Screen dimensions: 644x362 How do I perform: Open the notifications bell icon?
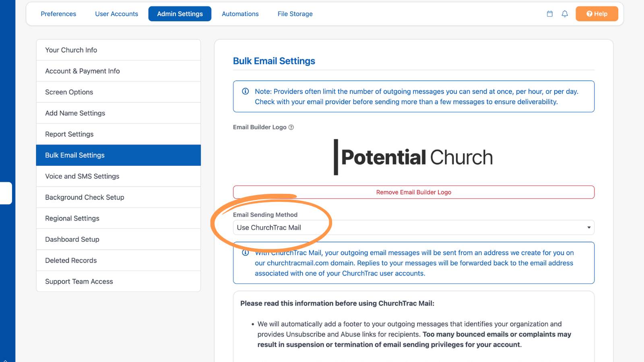click(x=565, y=14)
